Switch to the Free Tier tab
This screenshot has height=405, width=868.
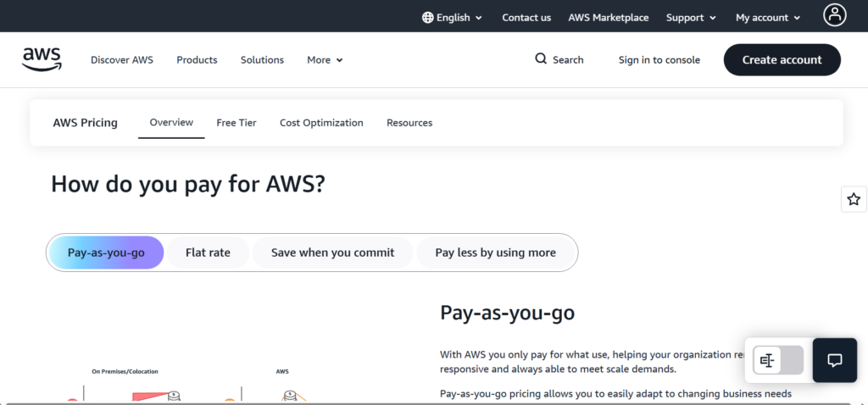click(236, 123)
